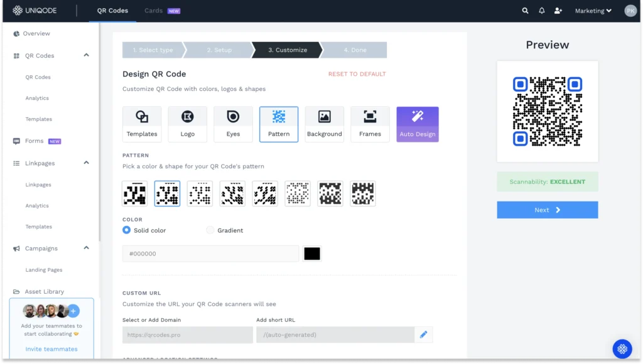The height and width of the screenshot is (364, 643).
Task: Open the Logo design option
Action: pyautogui.click(x=187, y=124)
